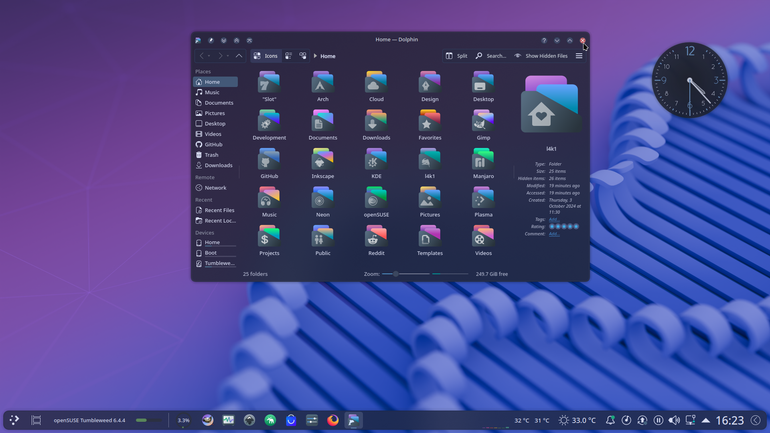Open Documents in Places panel
The image size is (770, 433).
[x=216, y=103]
